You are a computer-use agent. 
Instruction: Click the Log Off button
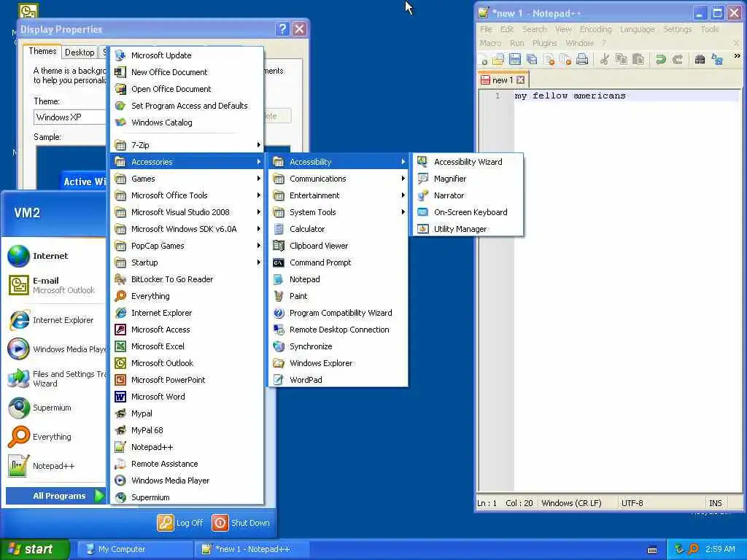click(180, 523)
